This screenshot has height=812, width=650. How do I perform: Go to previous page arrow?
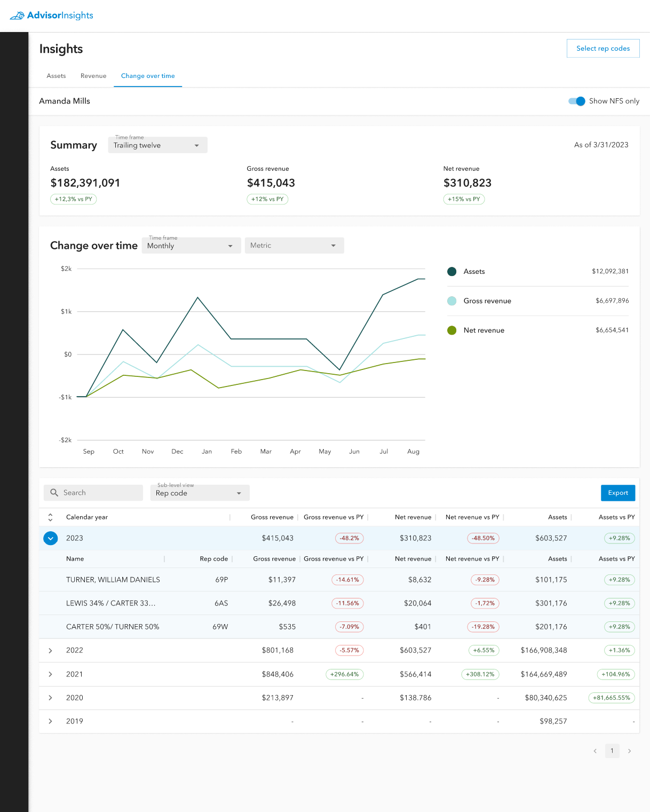click(x=595, y=751)
